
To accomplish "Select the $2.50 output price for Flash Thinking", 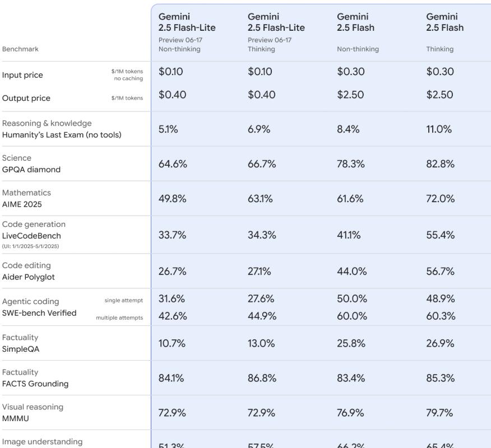I will coord(439,95).
